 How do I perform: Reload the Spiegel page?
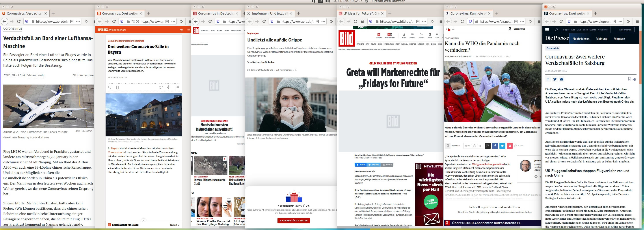[114, 22]
